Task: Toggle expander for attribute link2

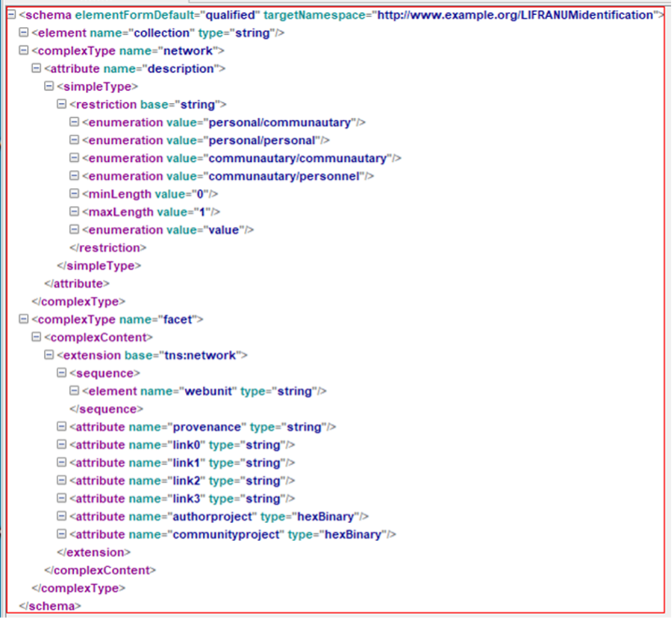Action: [62, 481]
